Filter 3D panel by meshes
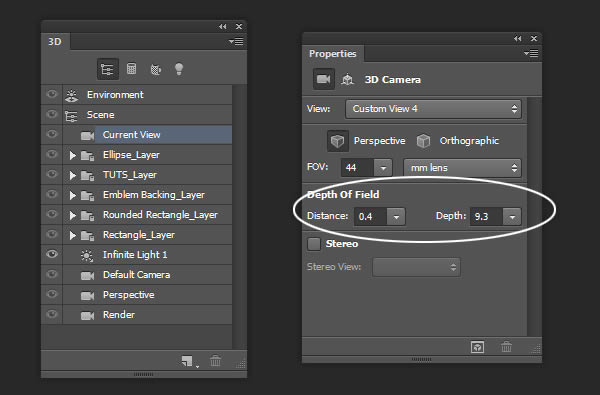This screenshot has width=600, height=395. (131, 69)
